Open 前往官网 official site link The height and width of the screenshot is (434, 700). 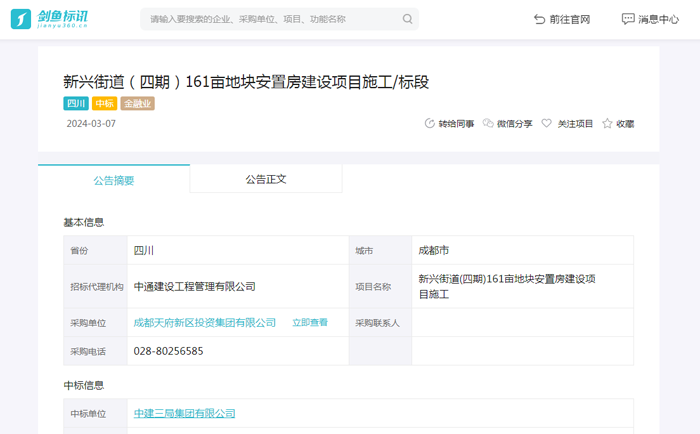pyautogui.click(x=562, y=19)
